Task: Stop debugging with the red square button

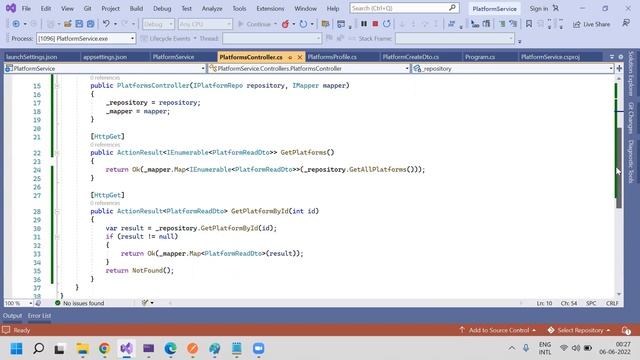Action: pos(375,24)
